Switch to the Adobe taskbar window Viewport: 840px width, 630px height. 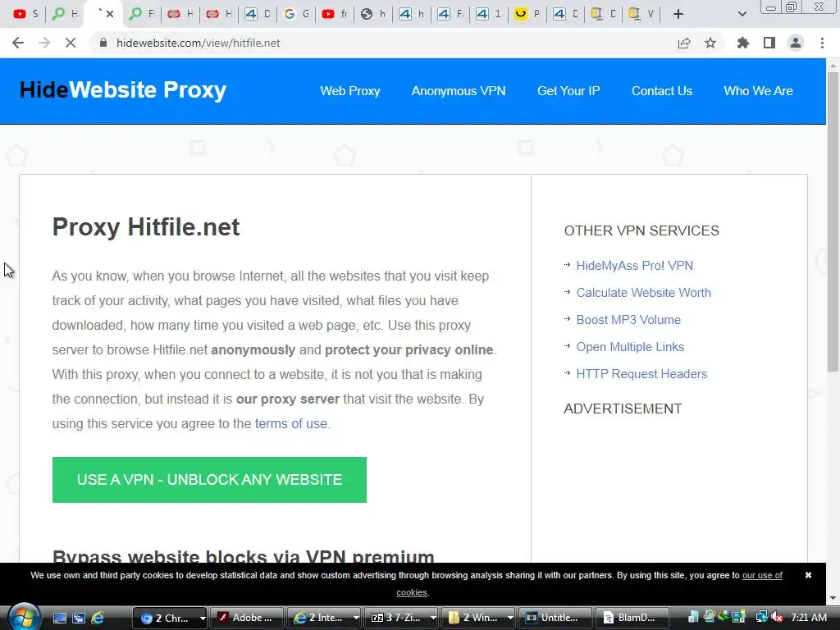pos(246,618)
